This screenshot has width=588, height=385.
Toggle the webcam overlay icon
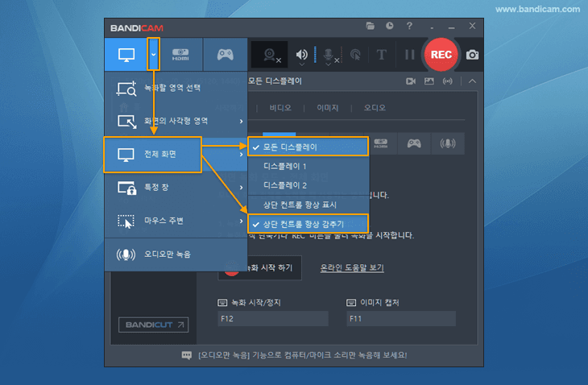[x=270, y=55]
